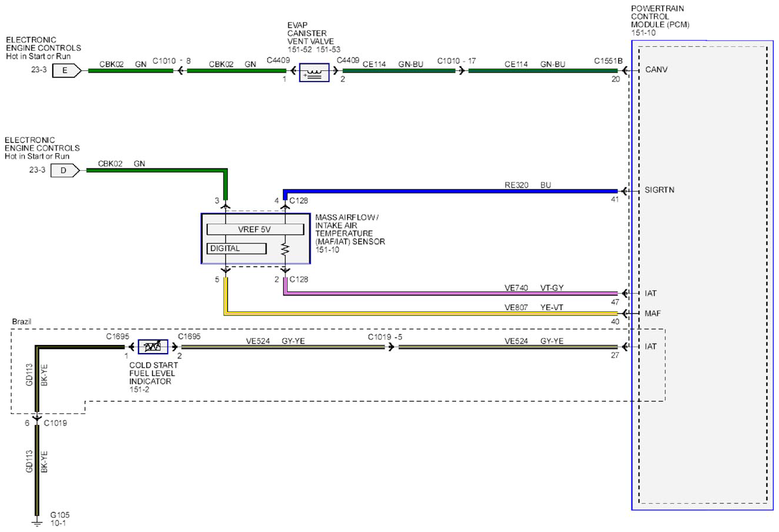Screen dimensions: 779x532
Task: Select the C1010-17 inline connector symbol
Action: pyautogui.click(x=461, y=71)
